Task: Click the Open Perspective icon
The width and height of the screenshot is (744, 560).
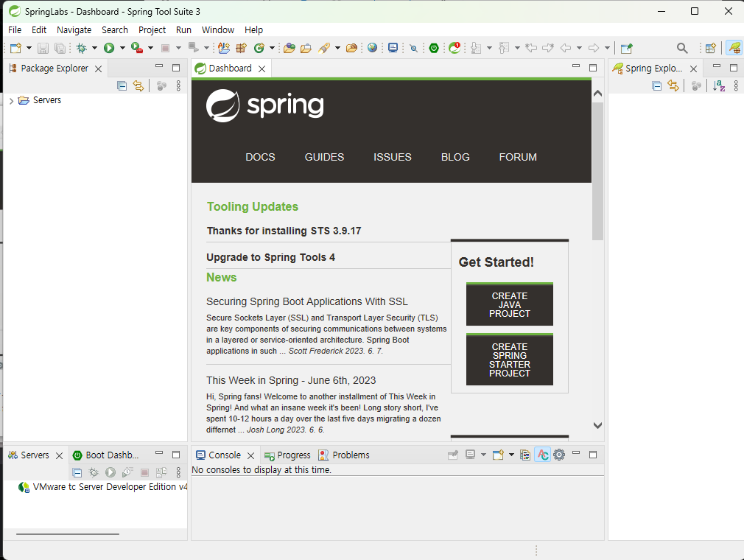Action: [710, 48]
